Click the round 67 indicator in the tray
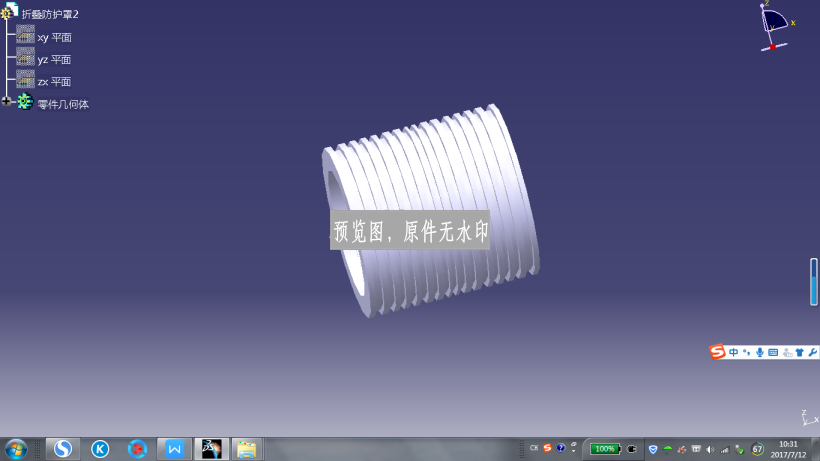The height and width of the screenshot is (461, 820). coord(757,449)
